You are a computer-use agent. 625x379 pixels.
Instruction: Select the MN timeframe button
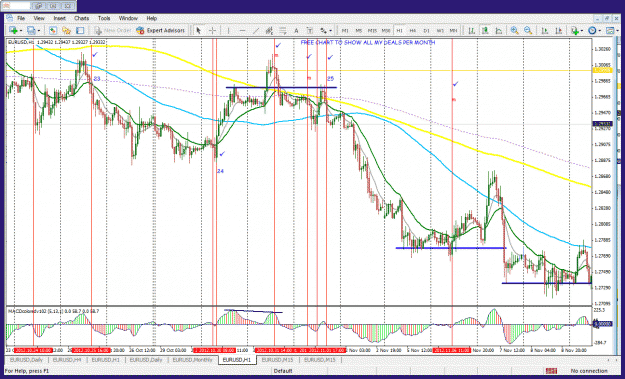(454, 30)
